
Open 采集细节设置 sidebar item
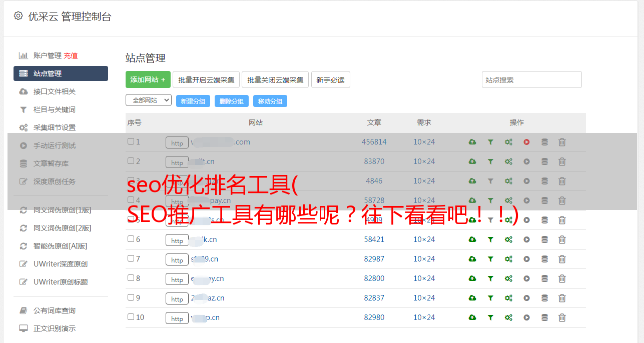point(55,127)
